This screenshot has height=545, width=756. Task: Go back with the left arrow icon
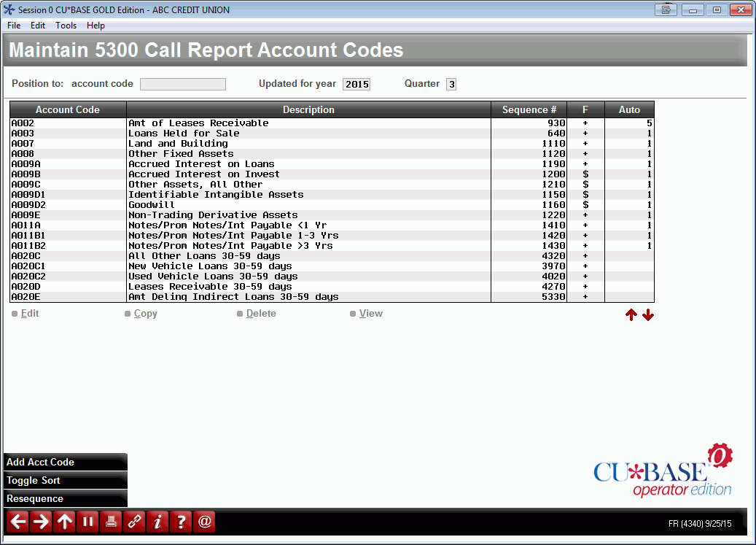pyautogui.click(x=18, y=522)
